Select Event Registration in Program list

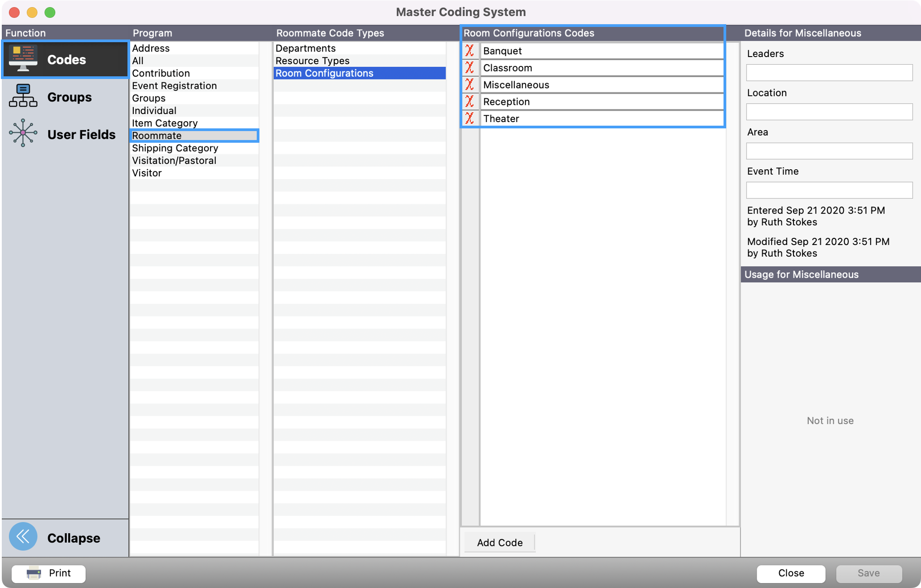pos(174,86)
